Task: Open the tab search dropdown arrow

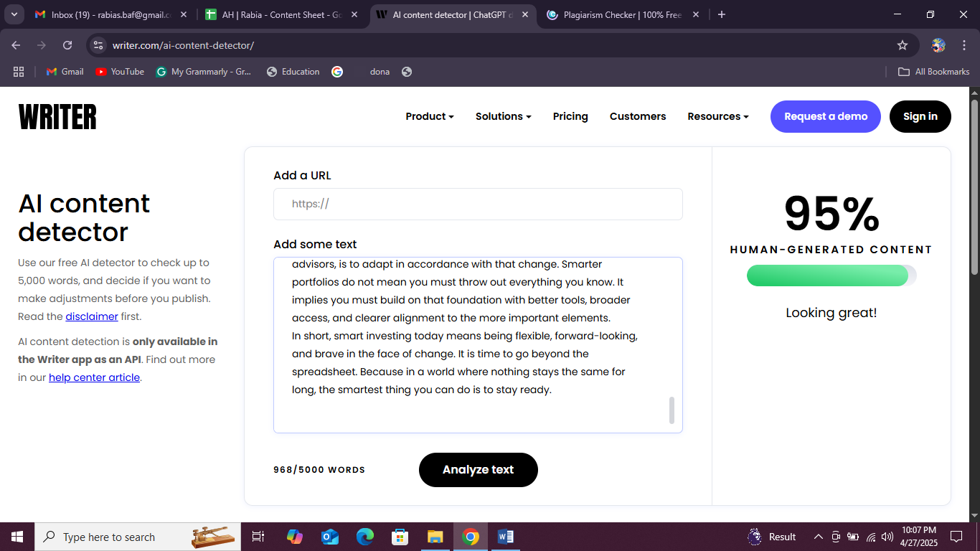Action: click(x=14, y=14)
